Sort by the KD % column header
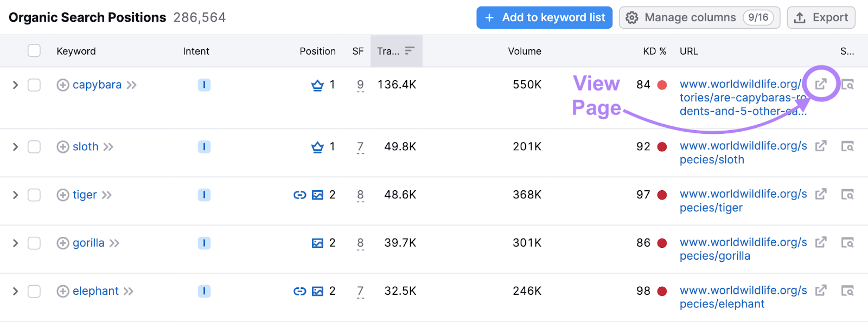 pos(654,51)
